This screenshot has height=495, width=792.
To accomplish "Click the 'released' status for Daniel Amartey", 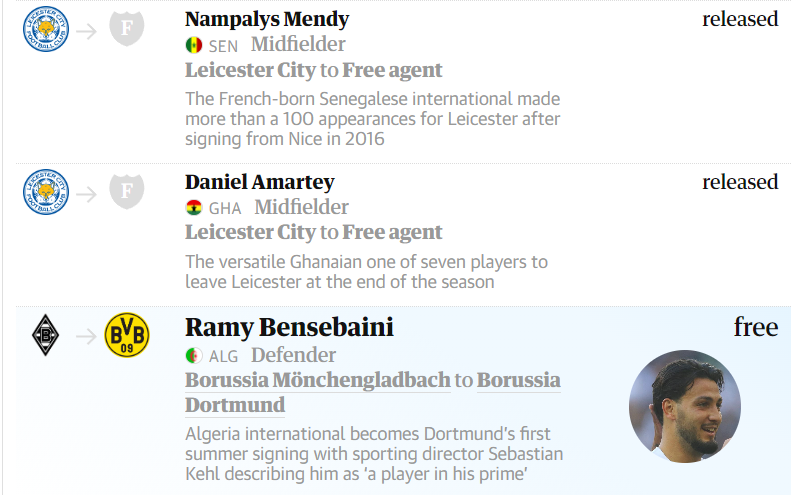I will pyautogui.click(x=740, y=182).
